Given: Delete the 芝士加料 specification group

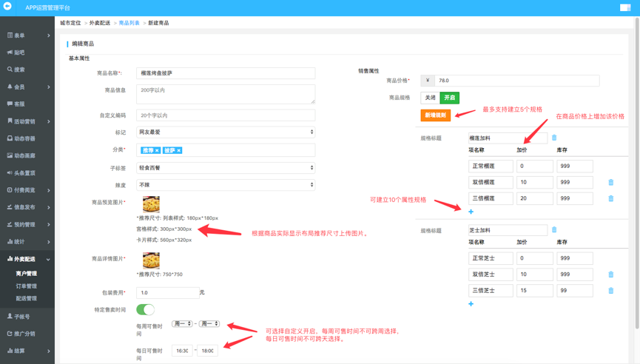Looking at the screenshot, I should [554, 230].
